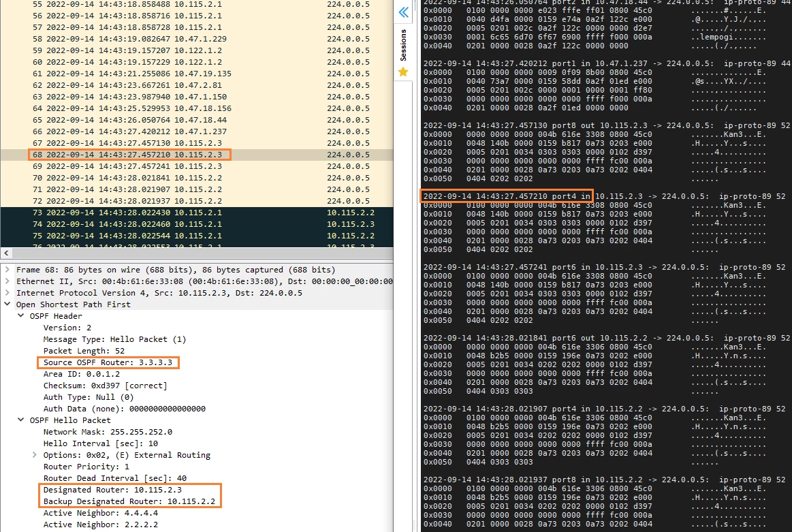Click the Version: 2 field
The height and width of the screenshot is (532, 792).
point(67,328)
